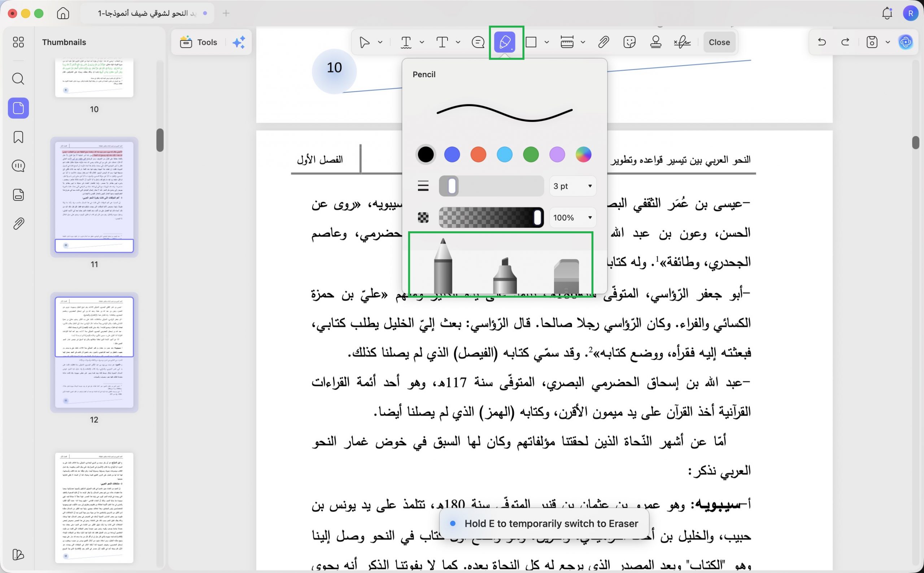The width and height of the screenshot is (924, 573).
Task: Open the custom rainbow color picker
Action: pos(583,155)
